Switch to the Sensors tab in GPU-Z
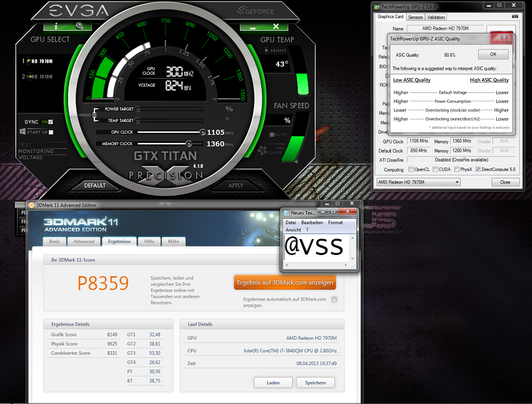Viewport: 532px width, 404px height. click(415, 18)
